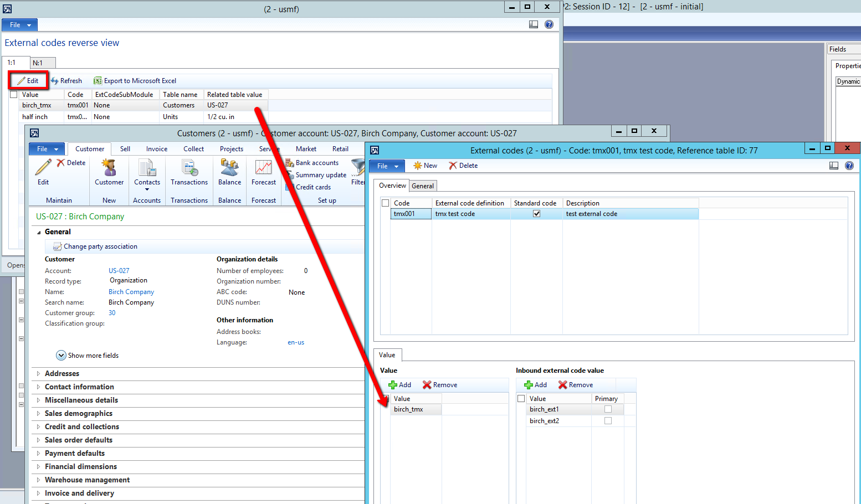The width and height of the screenshot is (861, 504).
Task: Open the Balance icon in ribbon
Action: pyautogui.click(x=229, y=167)
